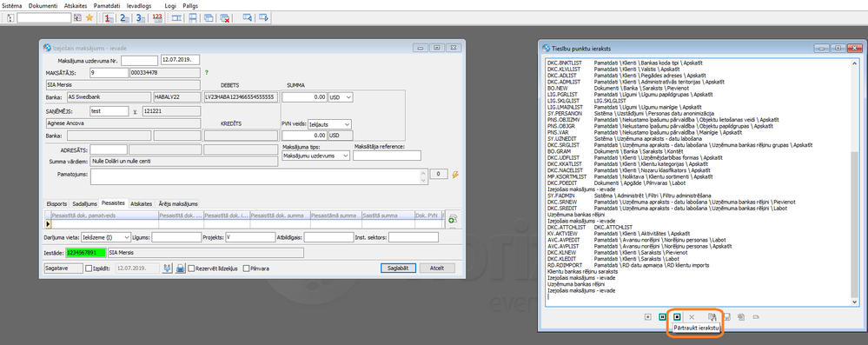This screenshot has width=868, height=345.
Task: Click the Sagatave status button
Action: click(x=63, y=269)
